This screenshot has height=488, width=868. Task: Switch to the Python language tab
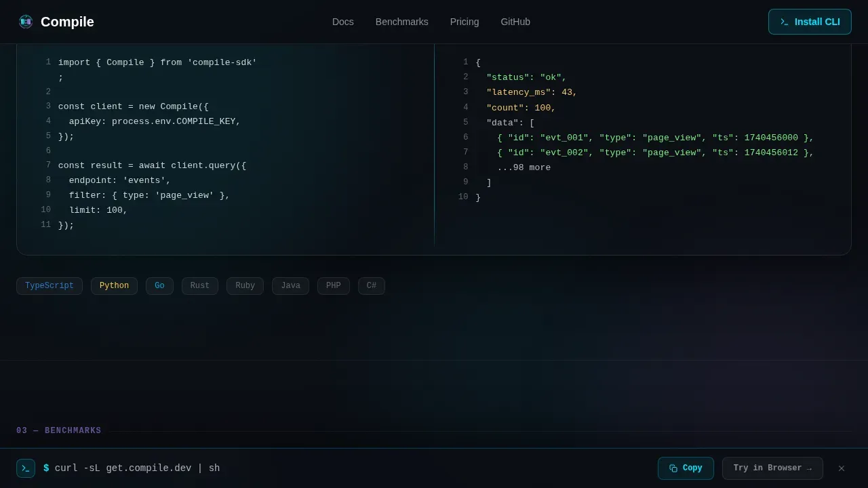tap(114, 286)
